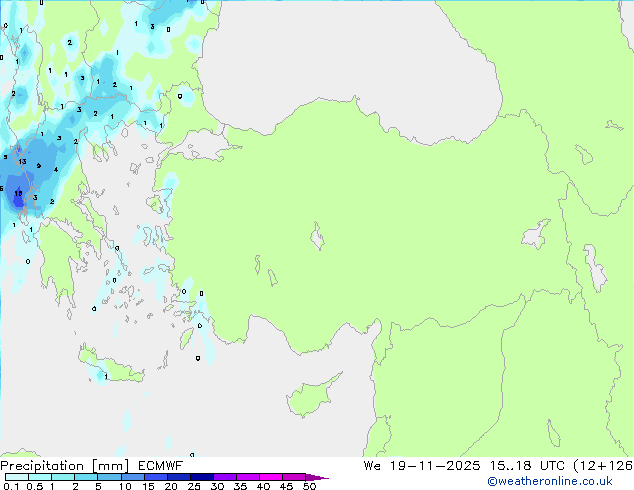Click the 25–30 mm navy legend swatch
This screenshot has width=634, height=490.
(x=201, y=477)
